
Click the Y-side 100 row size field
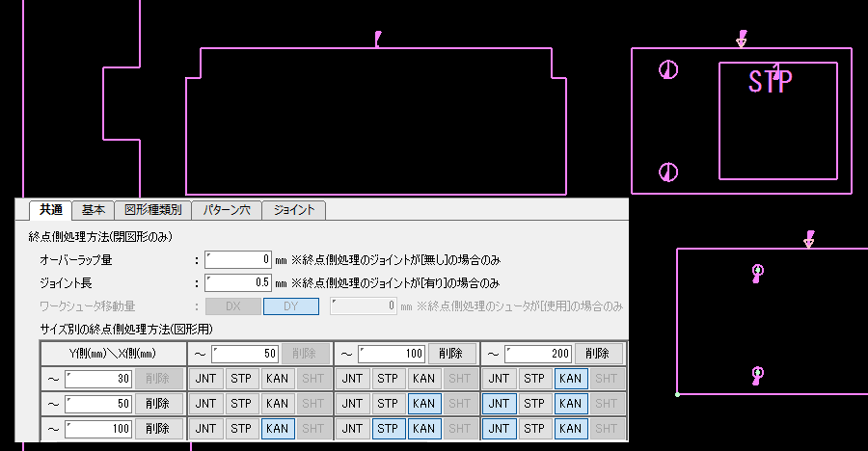coord(98,428)
